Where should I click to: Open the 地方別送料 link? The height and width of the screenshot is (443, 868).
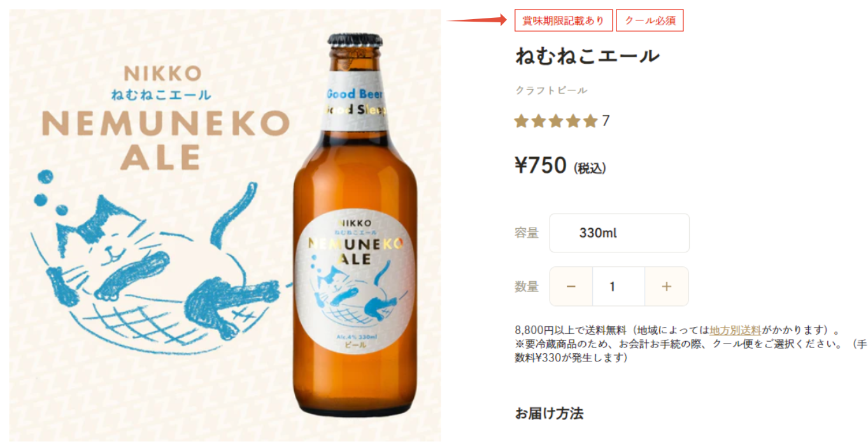(735, 330)
